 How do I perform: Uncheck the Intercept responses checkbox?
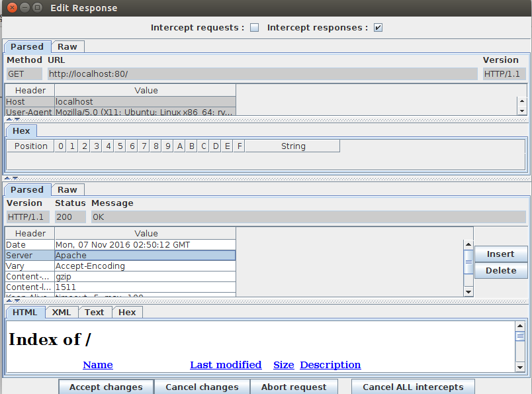[378, 28]
